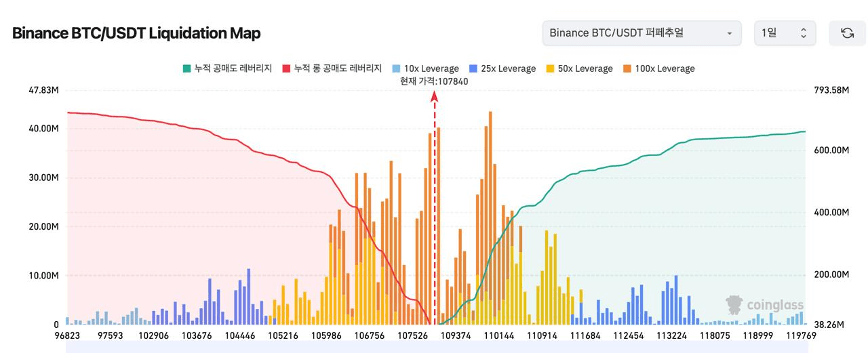This screenshot has width=868, height=353.
Task: Click the refresh icon button
Action: point(847,33)
